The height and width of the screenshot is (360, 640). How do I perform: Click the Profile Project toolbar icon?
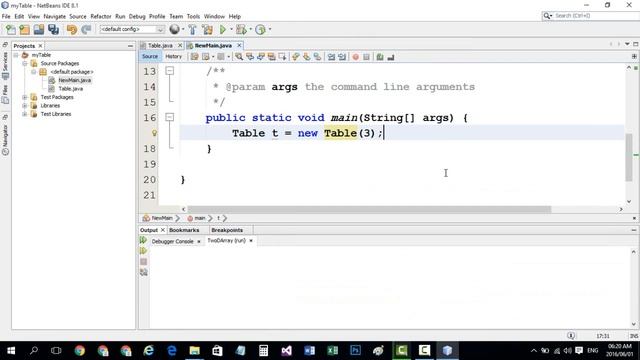[x=260, y=29]
